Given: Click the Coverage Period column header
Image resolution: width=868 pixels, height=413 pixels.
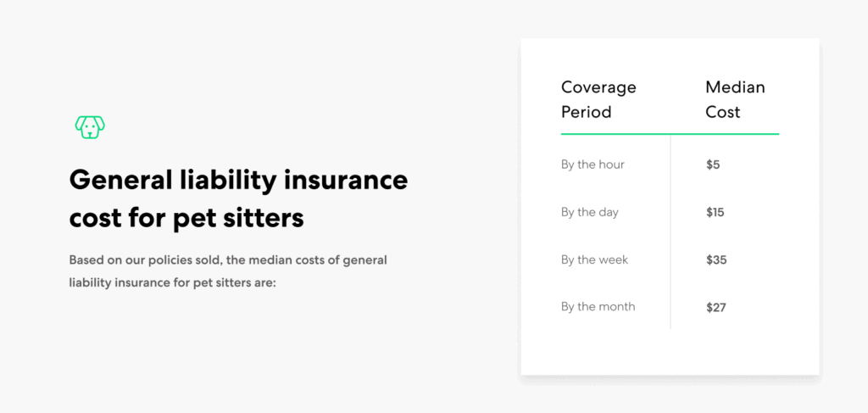Looking at the screenshot, I should pyautogui.click(x=598, y=99).
